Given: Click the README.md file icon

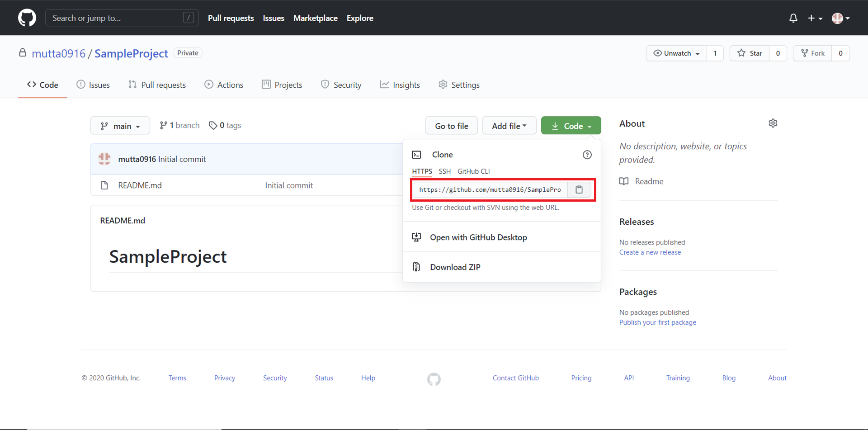Looking at the screenshot, I should (104, 185).
